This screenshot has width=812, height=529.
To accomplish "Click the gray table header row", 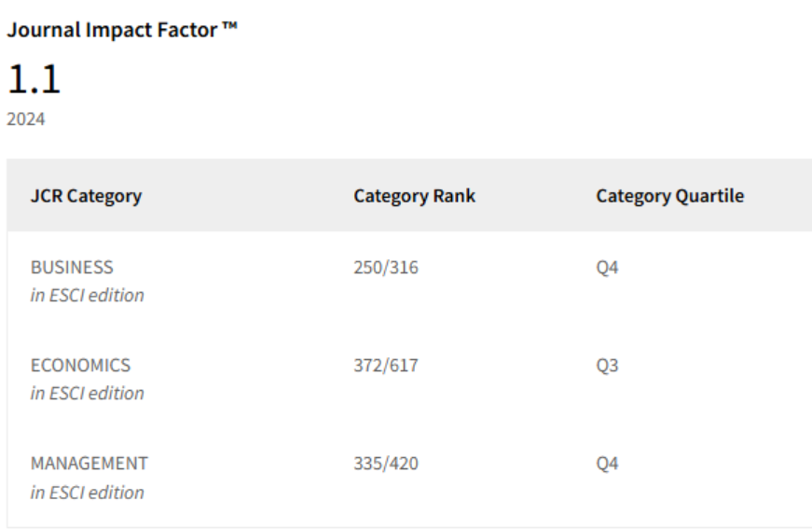I will [x=409, y=195].
